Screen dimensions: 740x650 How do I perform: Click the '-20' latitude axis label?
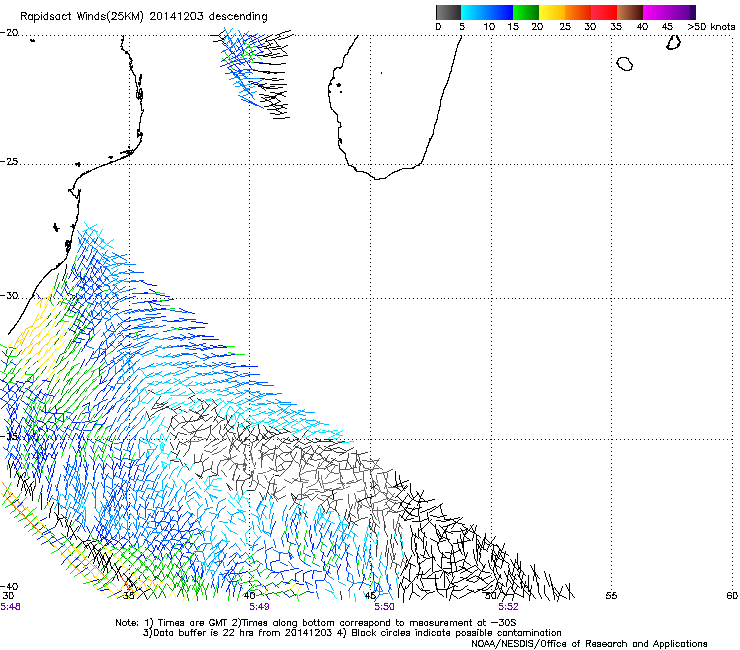tap(9, 33)
